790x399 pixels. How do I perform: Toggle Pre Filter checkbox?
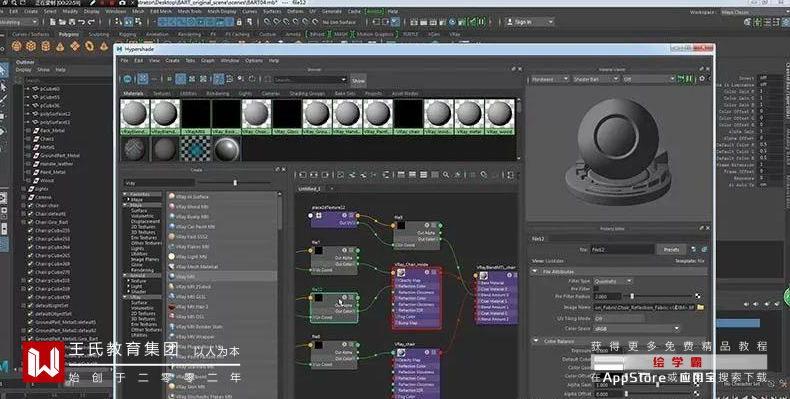click(597, 289)
